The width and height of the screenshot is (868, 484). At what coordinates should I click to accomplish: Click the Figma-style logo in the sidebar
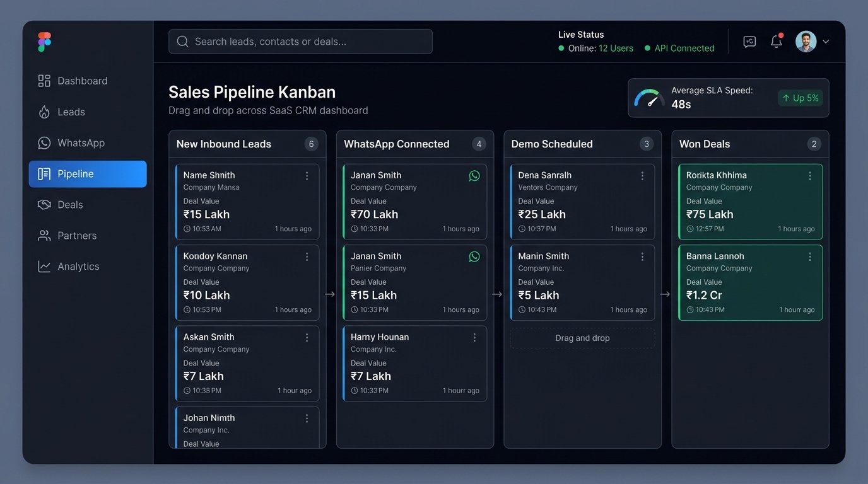pyautogui.click(x=44, y=42)
